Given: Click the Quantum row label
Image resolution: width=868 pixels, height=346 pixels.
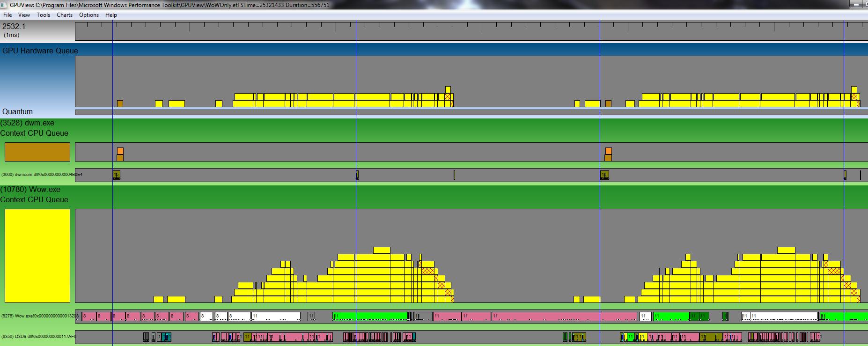Looking at the screenshot, I should click(17, 111).
